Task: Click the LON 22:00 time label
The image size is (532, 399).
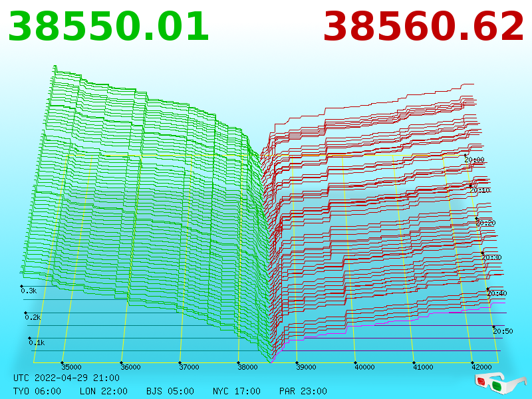Action: [x=104, y=391]
